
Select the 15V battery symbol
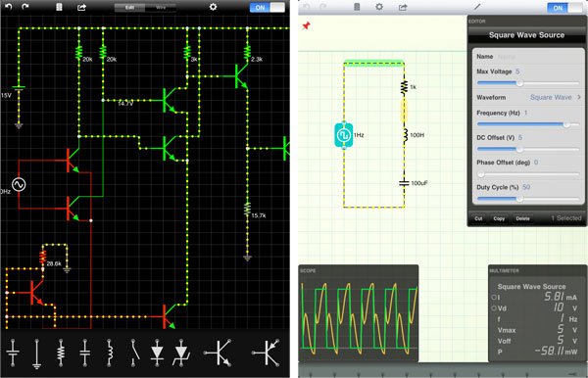click(19, 88)
